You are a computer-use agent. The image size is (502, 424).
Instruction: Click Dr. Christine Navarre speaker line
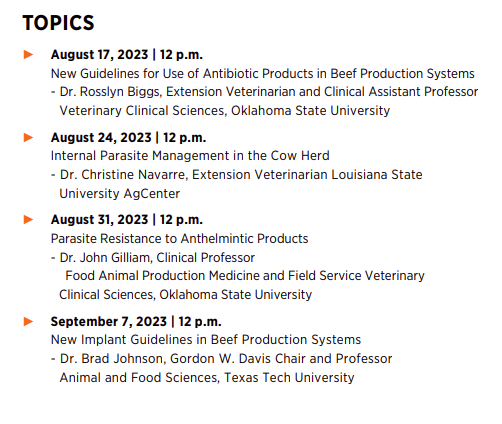coord(236,175)
